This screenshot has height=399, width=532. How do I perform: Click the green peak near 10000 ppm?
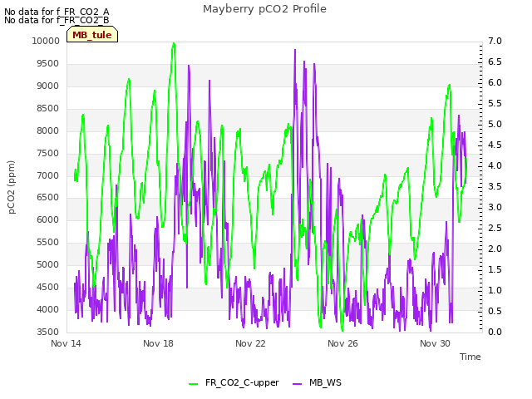point(174,43)
